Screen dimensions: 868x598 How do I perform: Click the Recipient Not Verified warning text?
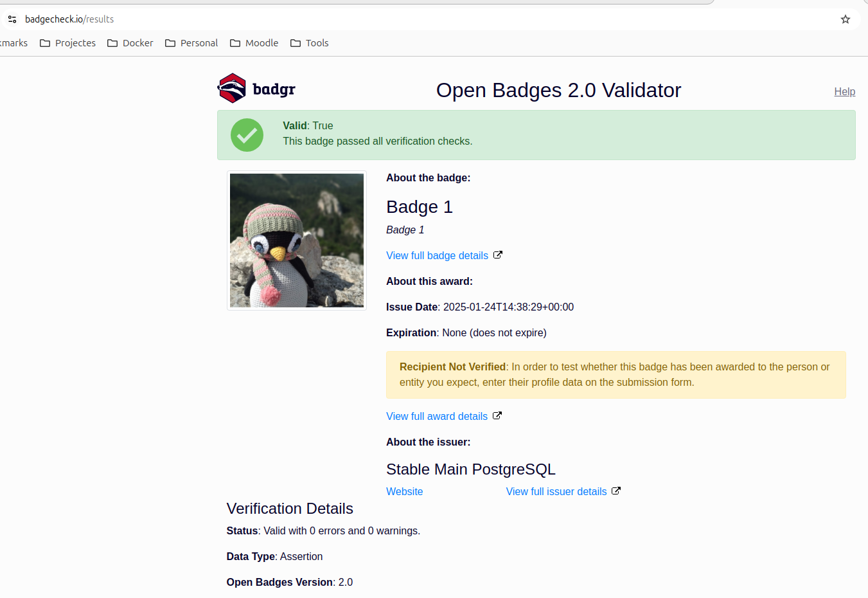(616, 374)
